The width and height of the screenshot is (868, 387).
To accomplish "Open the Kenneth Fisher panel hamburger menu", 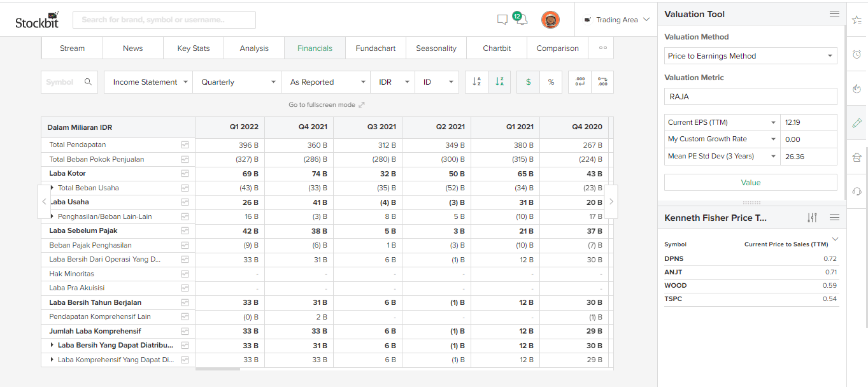I will (834, 218).
